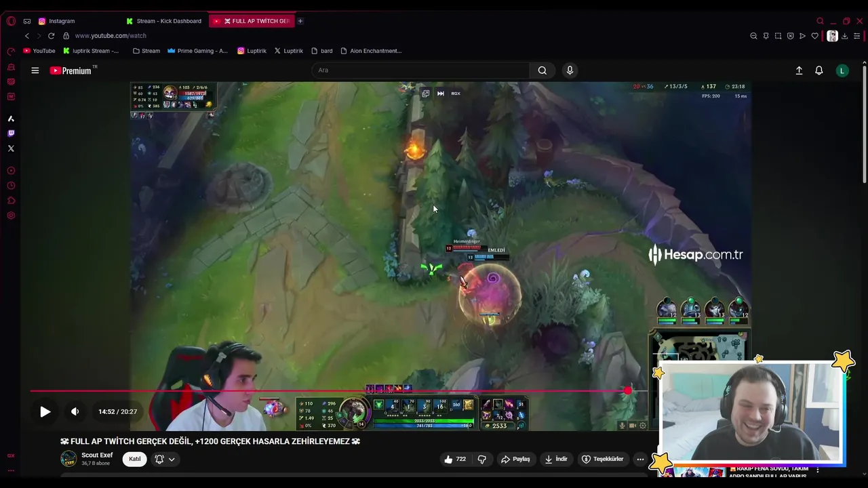Like the video with 722 likes
Viewport: 868px width, 488px height.
(x=455, y=459)
